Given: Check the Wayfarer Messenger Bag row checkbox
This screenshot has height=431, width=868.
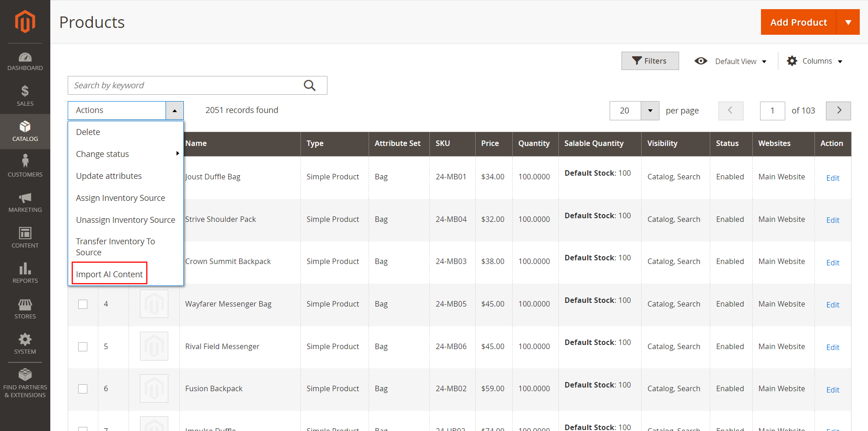Looking at the screenshot, I should coord(83,304).
